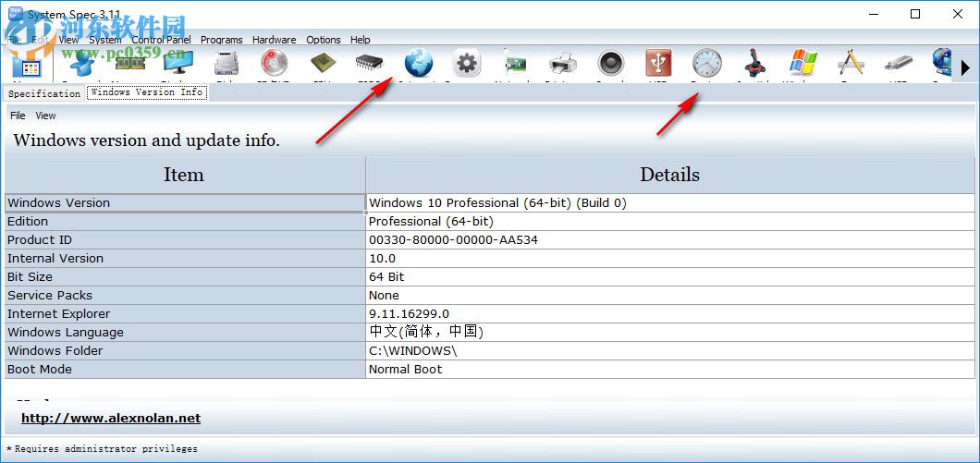The height and width of the screenshot is (463, 980).
Task: Click the blue Personal user icon
Action: 82,64
